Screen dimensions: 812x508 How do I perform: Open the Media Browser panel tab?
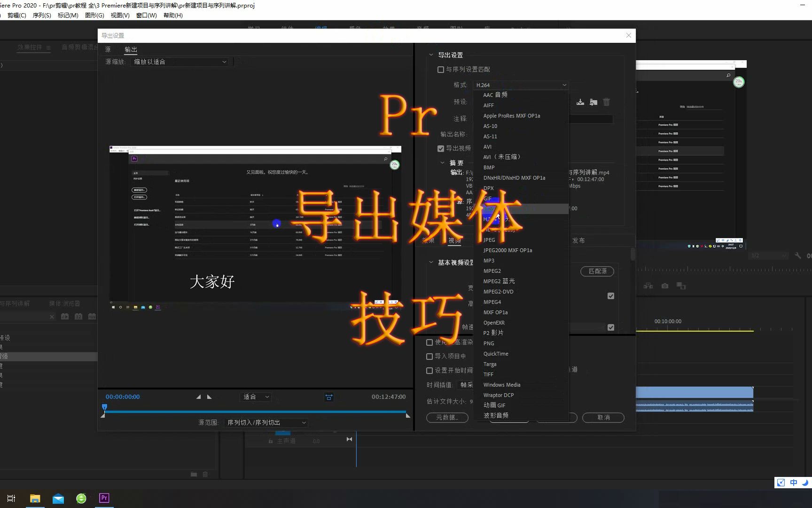tap(64, 303)
